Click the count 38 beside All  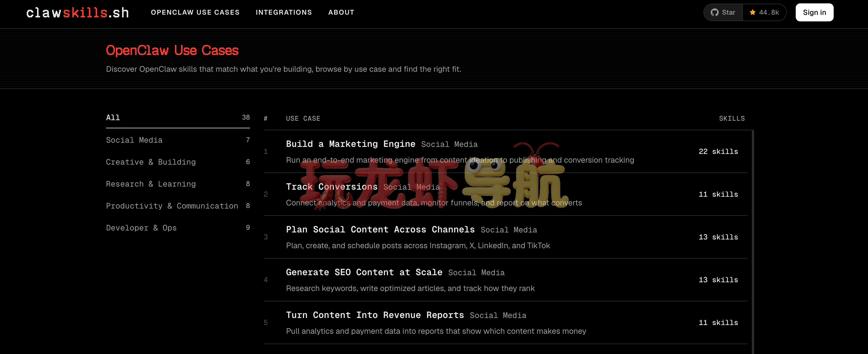pos(246,117)
